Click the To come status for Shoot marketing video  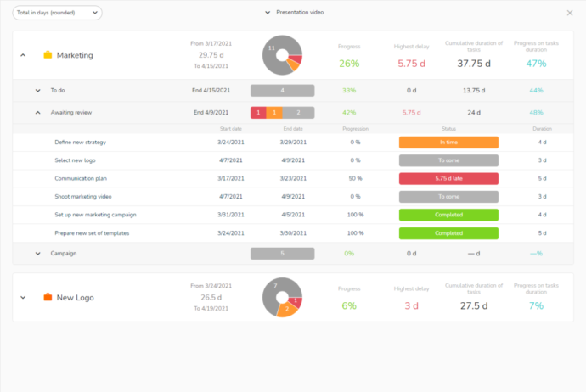[448, 197]
